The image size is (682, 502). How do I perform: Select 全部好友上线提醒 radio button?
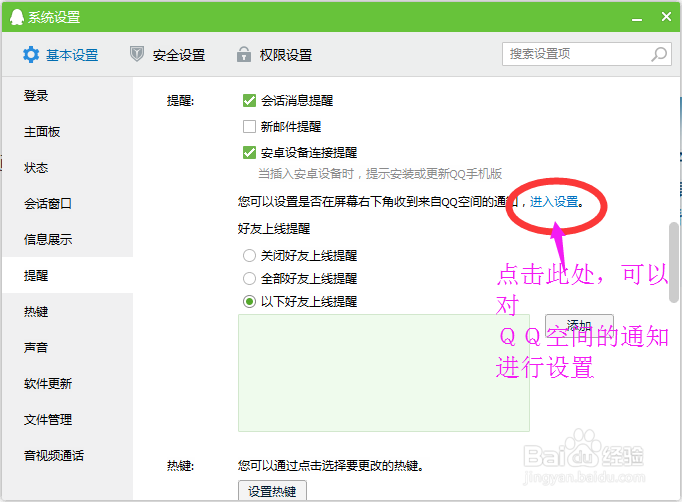[249, 278]
